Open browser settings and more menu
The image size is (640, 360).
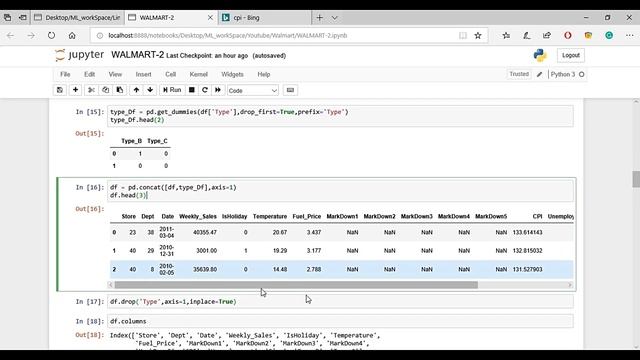[629, 36]
